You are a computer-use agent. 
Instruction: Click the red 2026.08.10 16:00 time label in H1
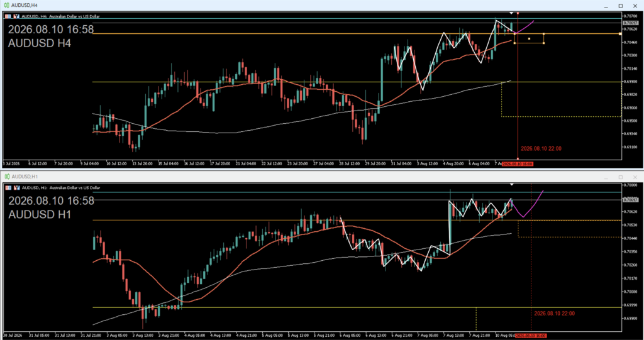(x=531, y=336)
